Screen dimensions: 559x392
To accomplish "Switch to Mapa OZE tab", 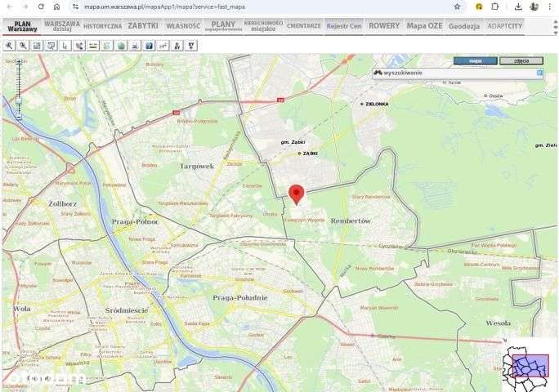I will 424,26.
